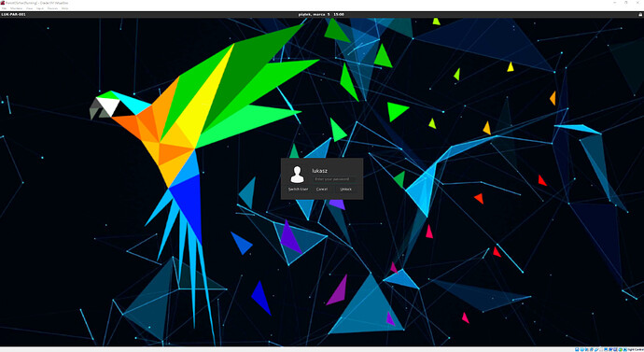
Task: Click the Unlock button
Action: (346, 189)
